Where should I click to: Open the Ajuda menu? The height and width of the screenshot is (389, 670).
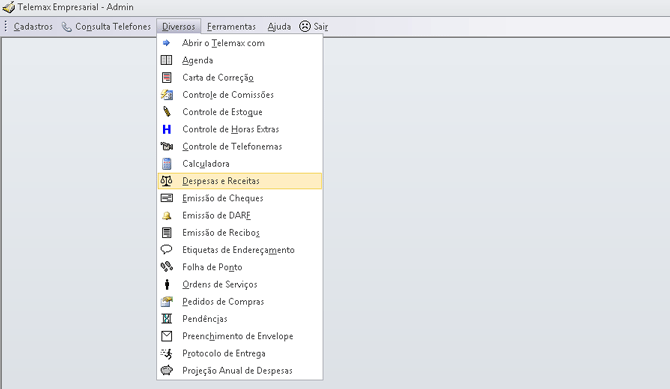tap(279, 27)
